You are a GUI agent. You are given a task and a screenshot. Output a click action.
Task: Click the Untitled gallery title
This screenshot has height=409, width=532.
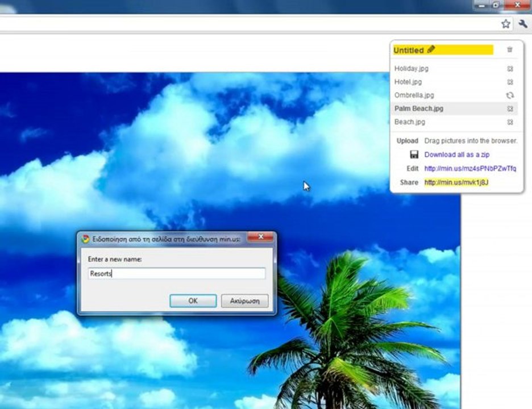(409, 50)
